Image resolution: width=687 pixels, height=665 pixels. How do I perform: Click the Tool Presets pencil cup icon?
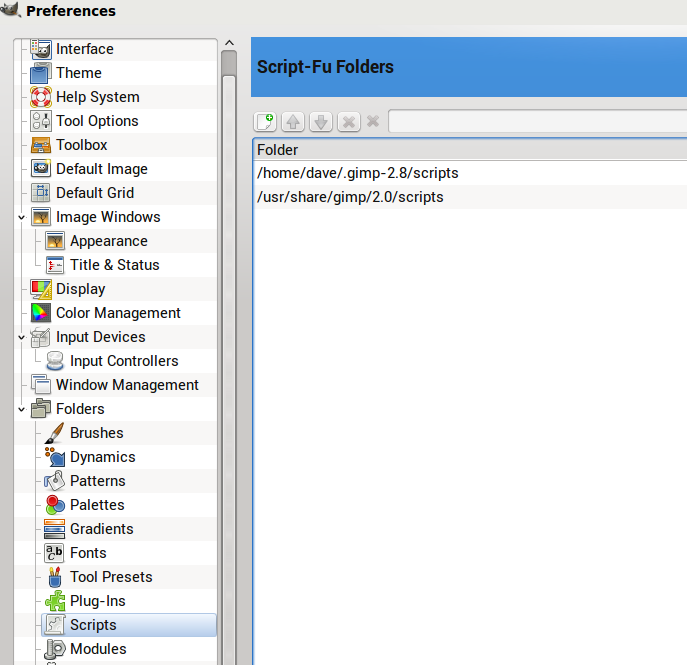tap(55, 577)
